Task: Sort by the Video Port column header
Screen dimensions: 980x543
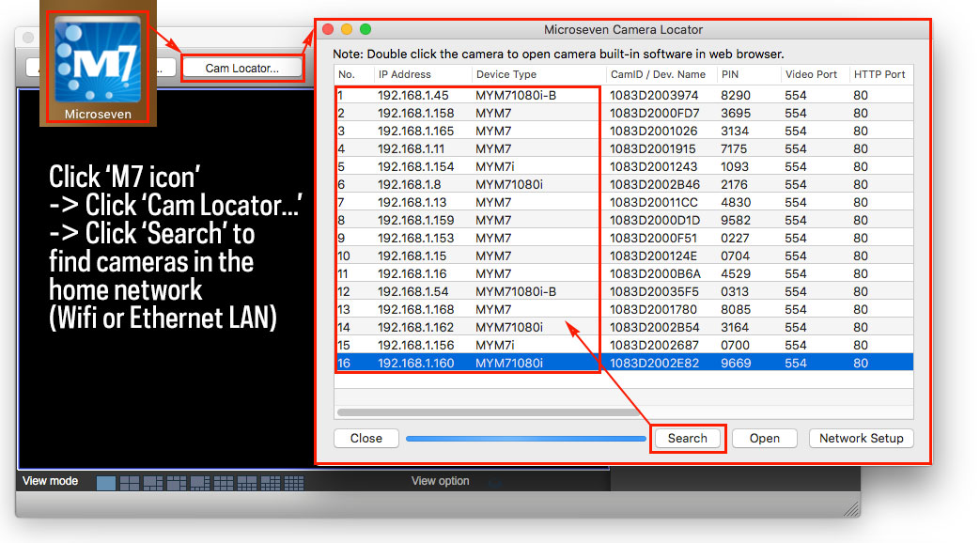Action: (x=811, y=74)
